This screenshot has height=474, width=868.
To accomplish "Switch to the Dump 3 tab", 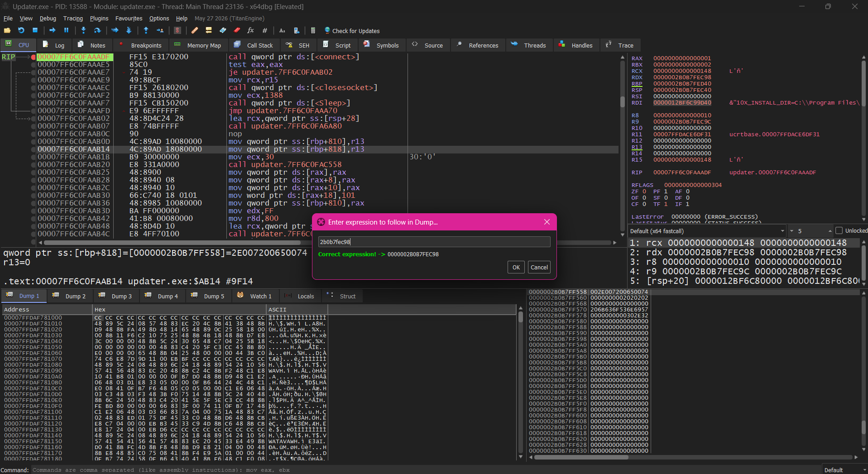I will 115,296.
